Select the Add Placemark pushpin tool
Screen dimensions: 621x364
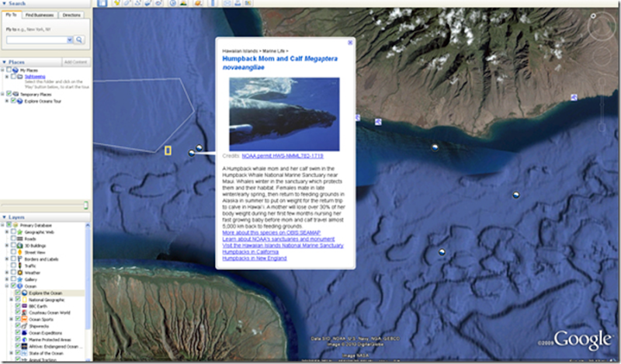click(117, 3)
